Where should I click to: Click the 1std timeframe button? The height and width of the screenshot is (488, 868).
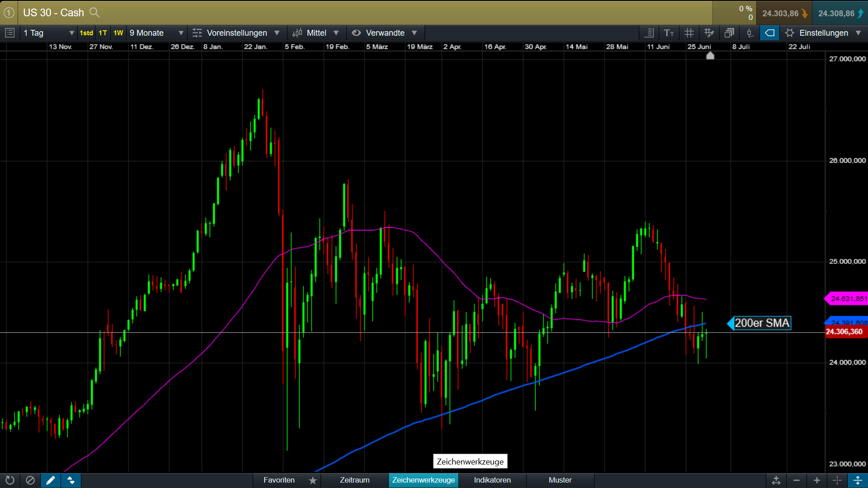pos(86,33)
